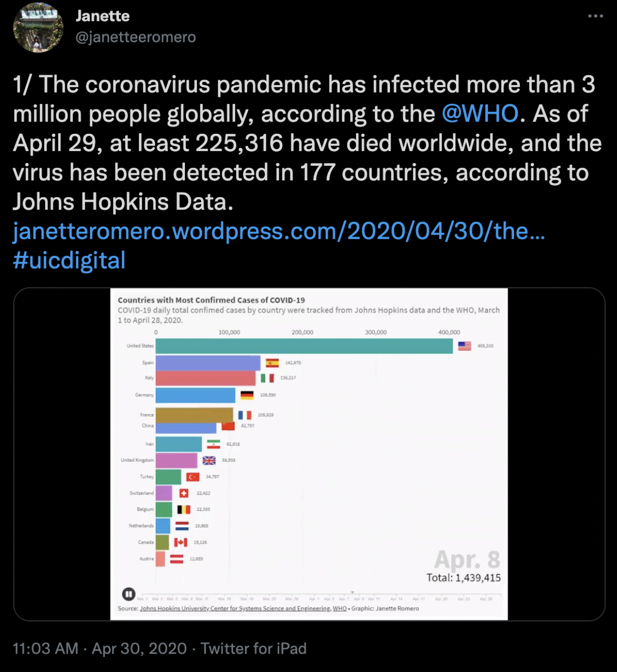The height and width of the screenshot is (672, 617).
Task: Open the #uicdigital hashtag
Action: coord(69,260)
